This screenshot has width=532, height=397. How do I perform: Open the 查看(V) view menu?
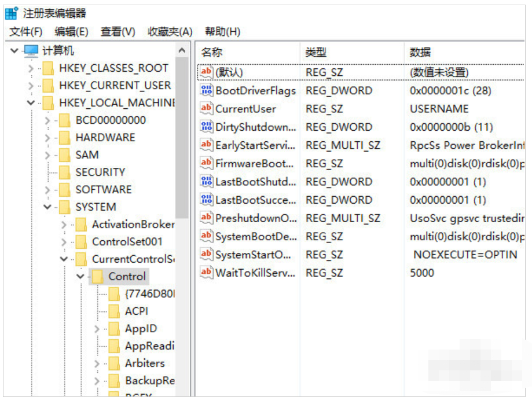118,31
